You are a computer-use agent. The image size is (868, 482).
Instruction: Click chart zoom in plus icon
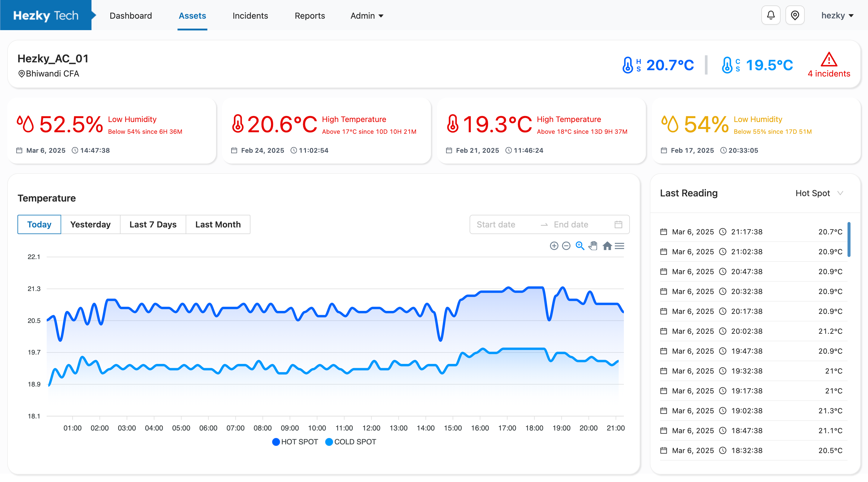554,246
